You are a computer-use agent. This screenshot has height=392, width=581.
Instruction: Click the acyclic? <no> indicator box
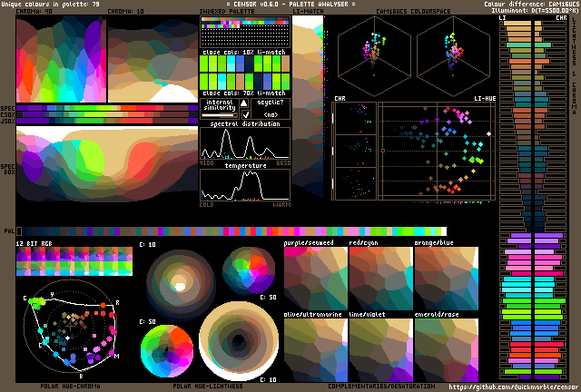(x=271, y=109)
